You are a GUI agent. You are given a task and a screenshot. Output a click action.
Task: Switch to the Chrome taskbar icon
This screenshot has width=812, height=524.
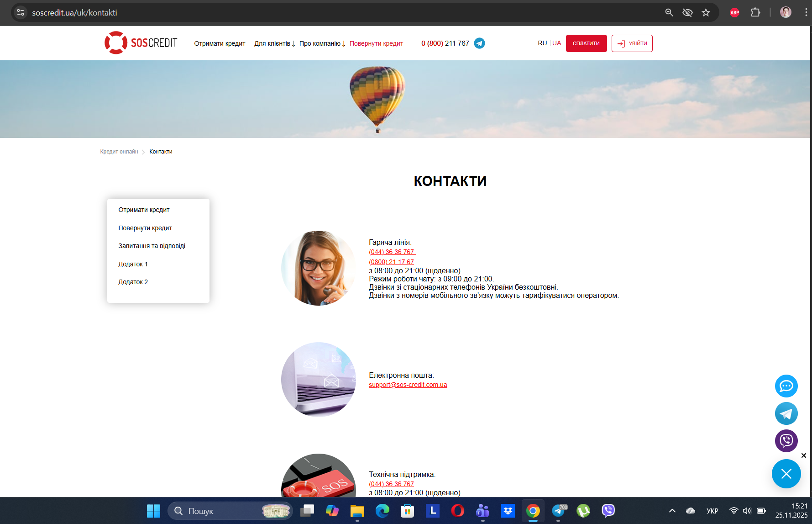(x=533, y=511)
